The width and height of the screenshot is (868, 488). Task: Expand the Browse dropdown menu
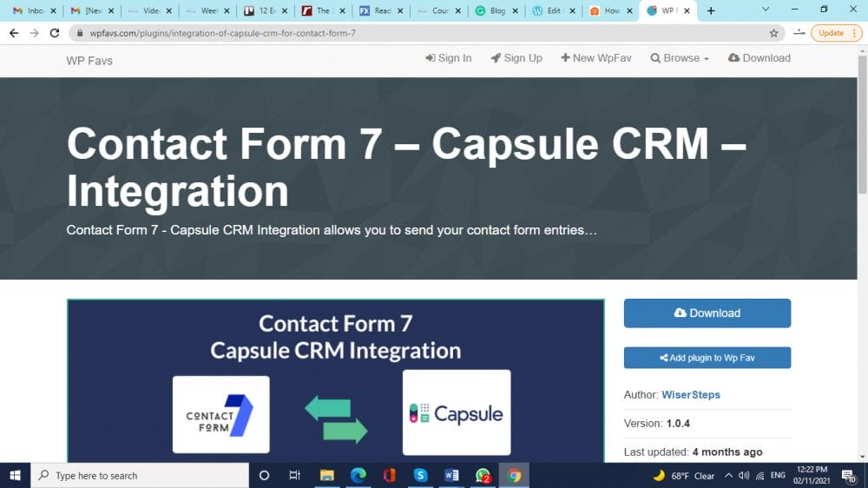tap(686, 58)
